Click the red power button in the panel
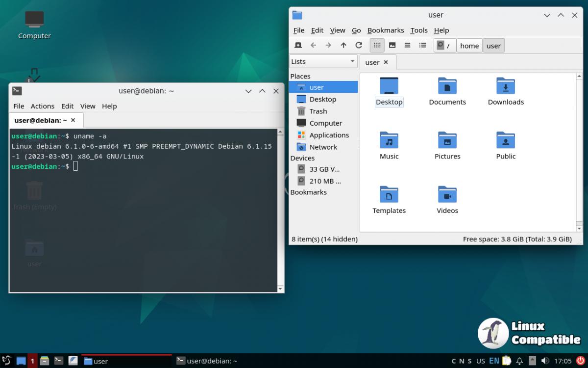This screenshot has height=368, width=588. tap(581, 361)
